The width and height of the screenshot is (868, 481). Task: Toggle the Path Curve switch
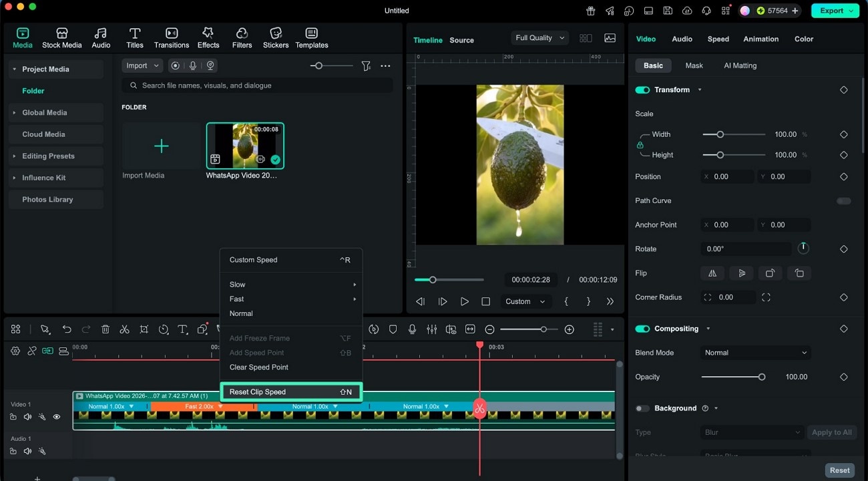click(844, 200)
